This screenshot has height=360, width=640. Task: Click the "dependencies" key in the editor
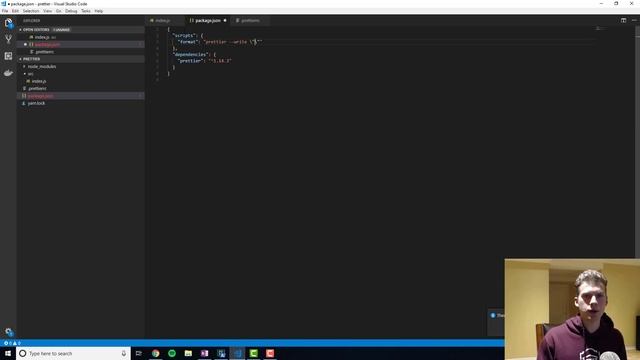[x=191, y=54]
